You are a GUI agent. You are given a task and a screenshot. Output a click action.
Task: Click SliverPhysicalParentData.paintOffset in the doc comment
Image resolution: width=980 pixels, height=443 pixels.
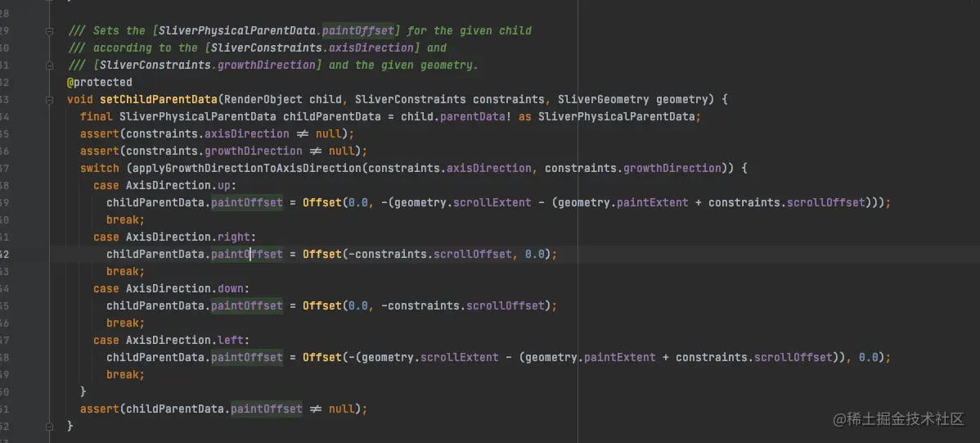[x=276, y=30]
